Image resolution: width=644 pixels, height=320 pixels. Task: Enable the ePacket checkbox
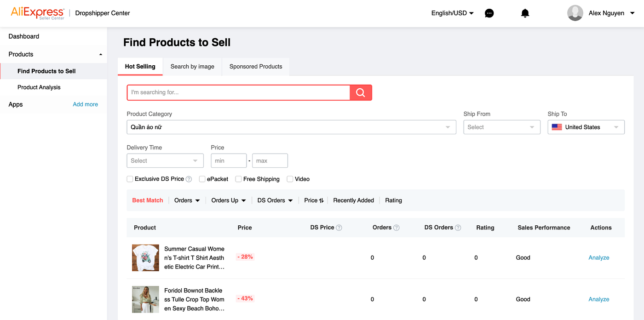pos(202,179)
